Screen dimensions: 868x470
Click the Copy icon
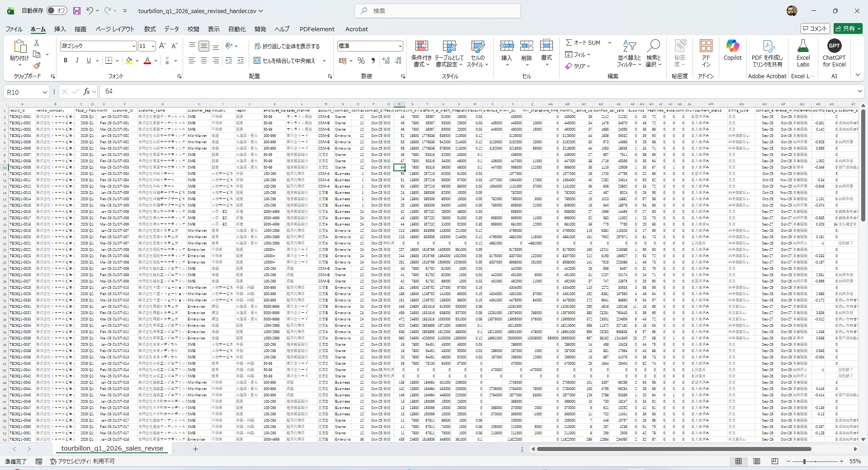click(x=37, y=55)
